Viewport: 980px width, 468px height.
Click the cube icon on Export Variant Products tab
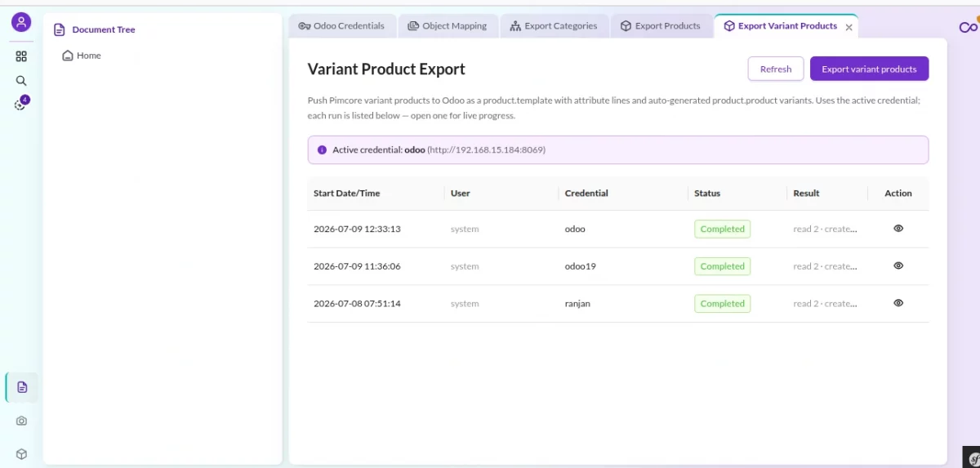(729, 26)
